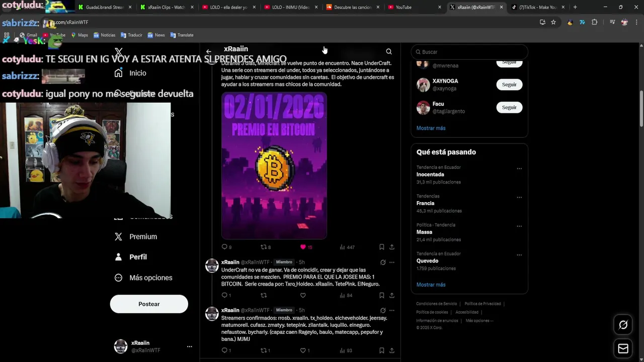
Task: Share the Streamers confirmados tweet
Action: [x=392, y=350]
